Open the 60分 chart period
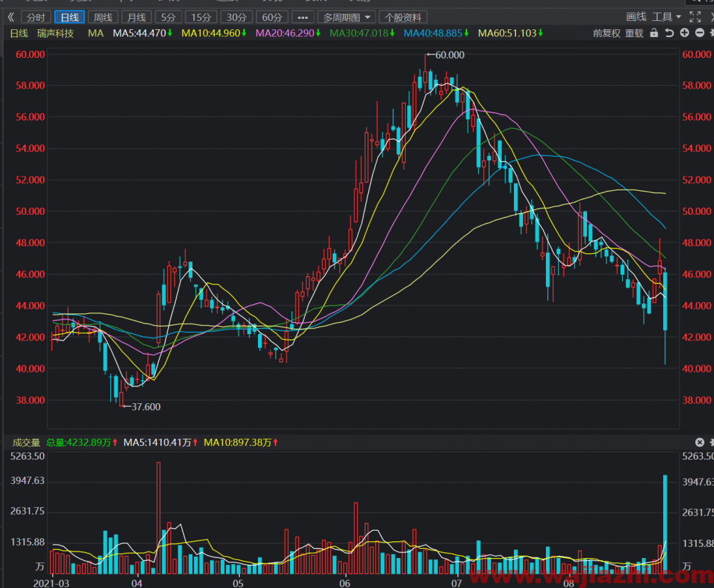The height and width of the screenshot is (588, 714). coord(272,17)
